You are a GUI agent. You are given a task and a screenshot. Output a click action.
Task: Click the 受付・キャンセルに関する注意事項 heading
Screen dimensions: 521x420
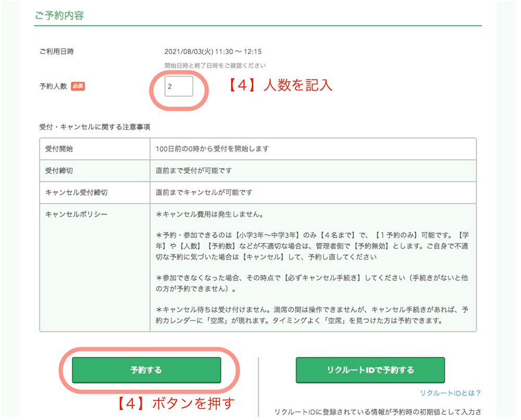pos(95,127)
